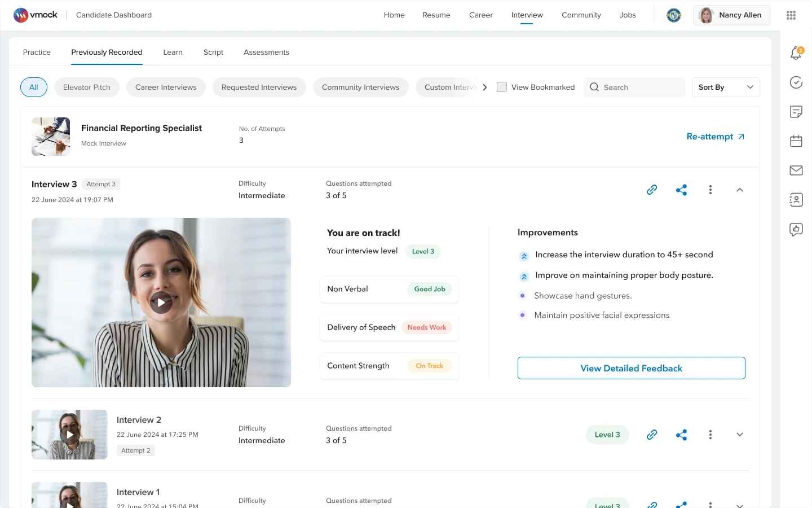
Task: Click the Level 3 badge for Interview 2
Action: 607,435
